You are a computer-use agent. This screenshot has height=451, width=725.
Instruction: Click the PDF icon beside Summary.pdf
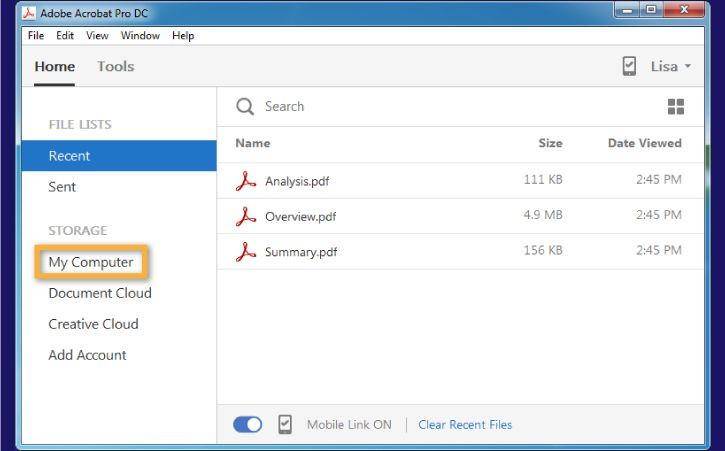tap(246, 252)
